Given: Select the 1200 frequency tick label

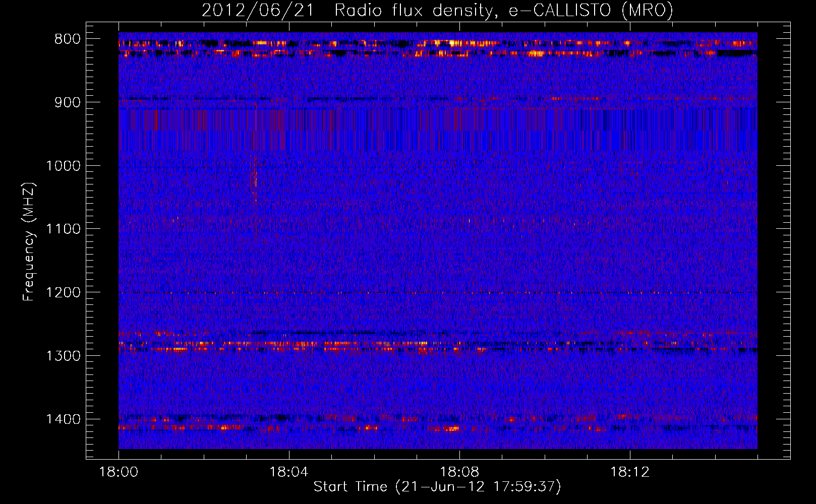Looking at the screenshot, I should pos(63,292).
